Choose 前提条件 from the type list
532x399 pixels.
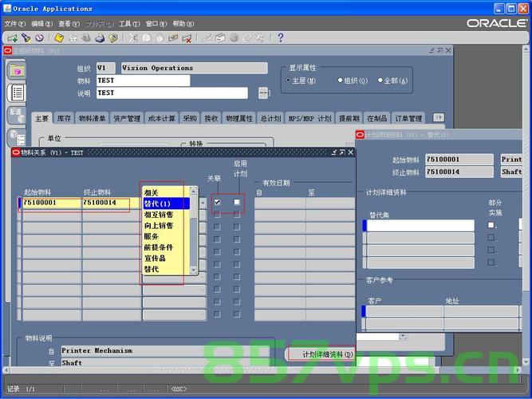click(x=166, y=247)
